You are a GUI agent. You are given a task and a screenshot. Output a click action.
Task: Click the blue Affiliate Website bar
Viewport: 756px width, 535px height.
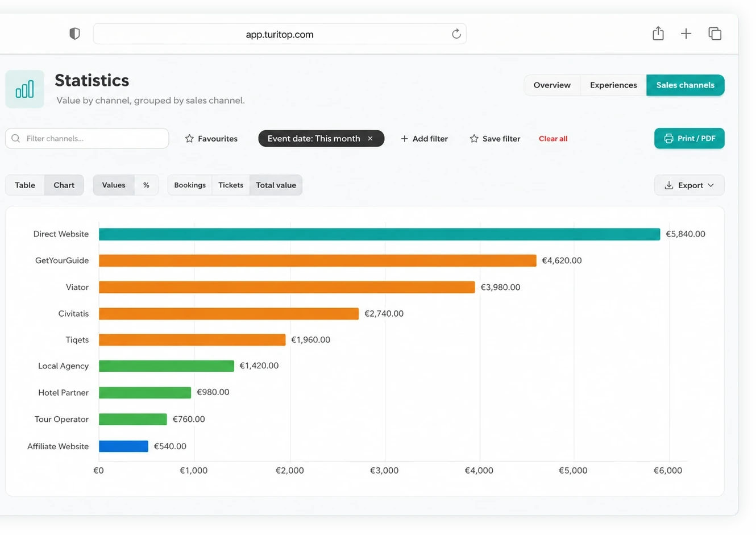point(123,446)
